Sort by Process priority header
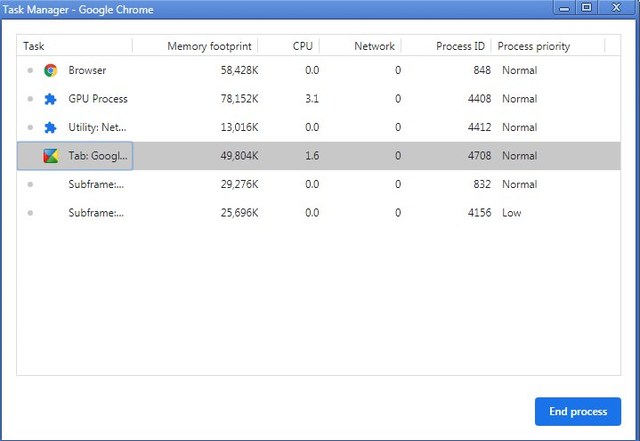Image resolution: width=640 pixels, height=441 pixels. click(534, 46)
